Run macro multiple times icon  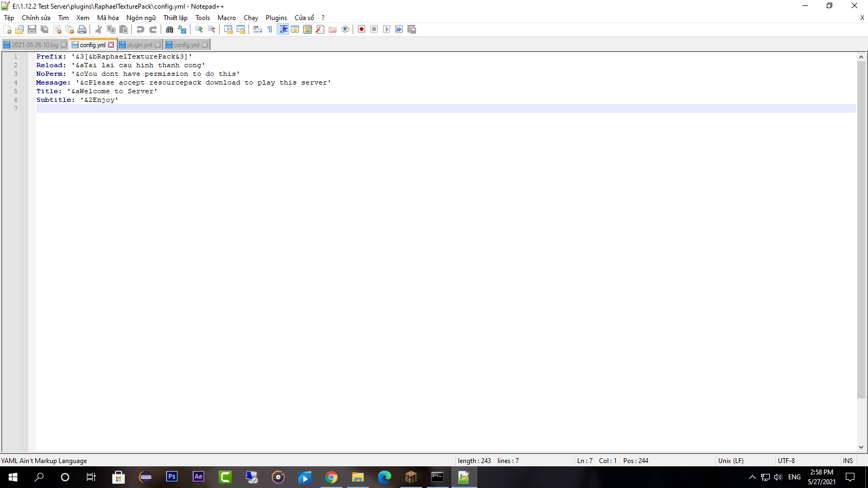(x=399, y=29)
